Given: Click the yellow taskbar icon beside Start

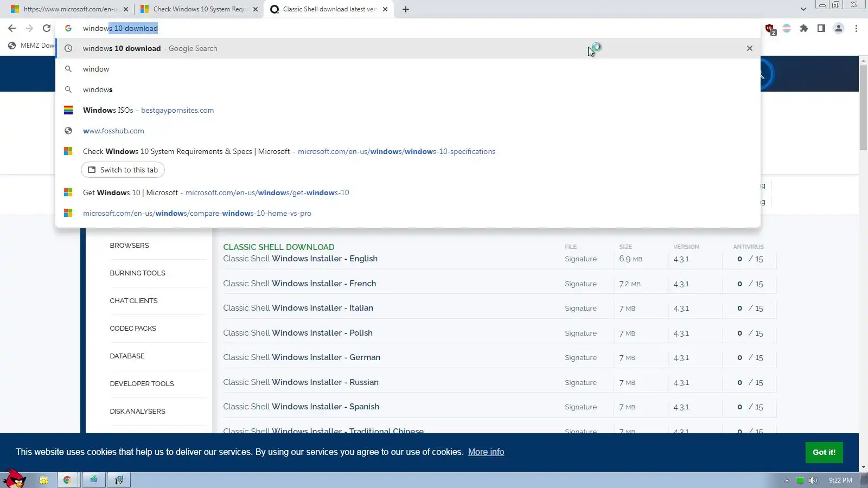Looking at the screenshot, I should [x=44, y=480].
